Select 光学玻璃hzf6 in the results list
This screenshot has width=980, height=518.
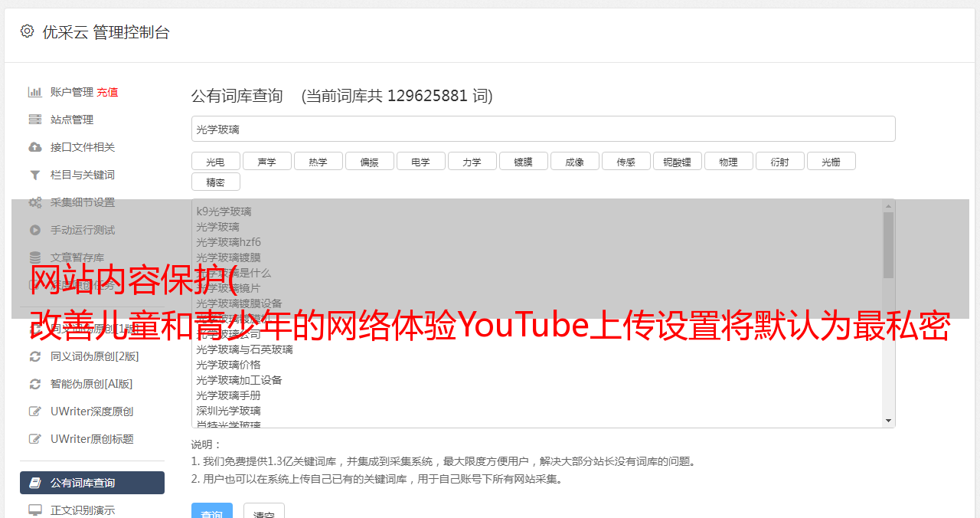coord(228,242)
